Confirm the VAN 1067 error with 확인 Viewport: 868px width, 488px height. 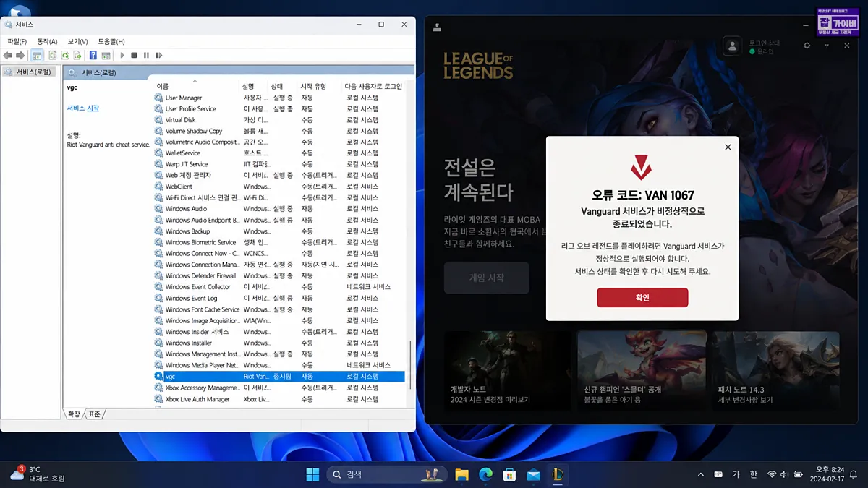pyautogui.click(x=642, y=297)
